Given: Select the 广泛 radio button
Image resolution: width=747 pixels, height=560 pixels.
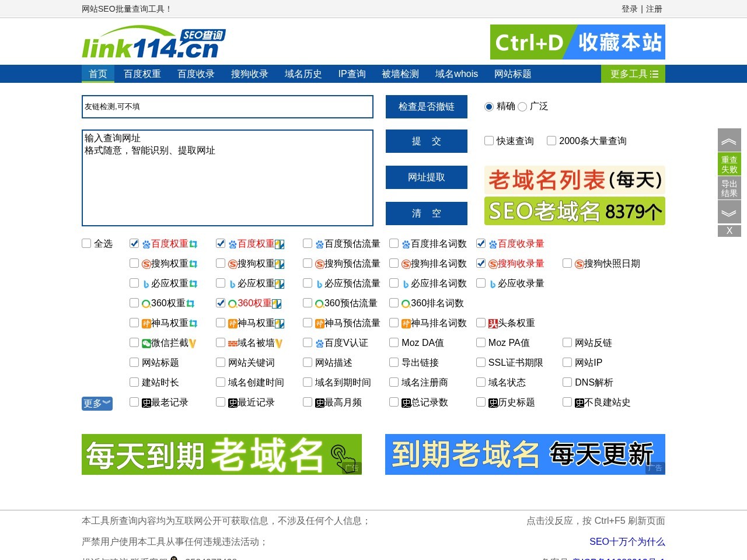Looking at the screenshot, I should click(522, 107).
